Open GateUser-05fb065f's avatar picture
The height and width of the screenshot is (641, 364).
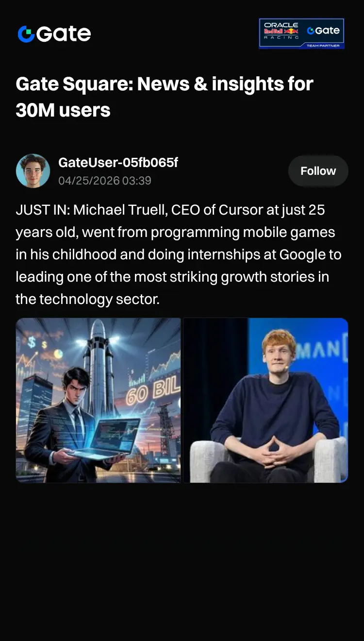(x=33, y=171)
